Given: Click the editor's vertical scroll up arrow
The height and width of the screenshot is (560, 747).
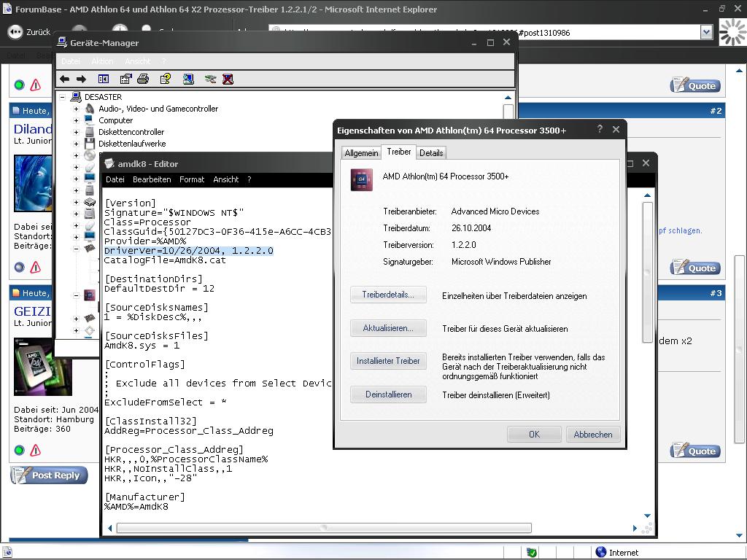Looking at the screenshot, I should pyautogui.click(x=647, y=195).
